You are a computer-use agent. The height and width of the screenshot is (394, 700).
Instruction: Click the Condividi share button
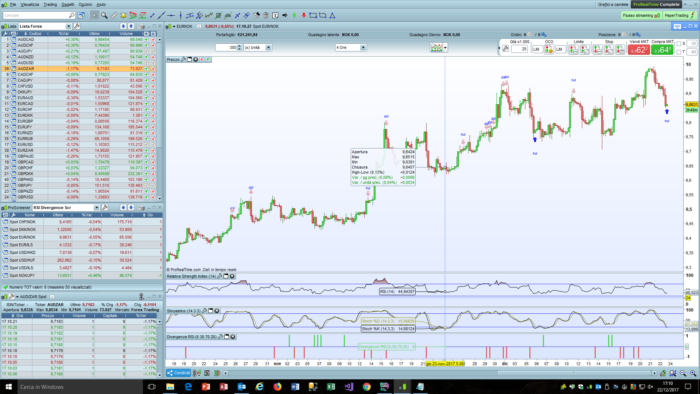pos(179,373)
